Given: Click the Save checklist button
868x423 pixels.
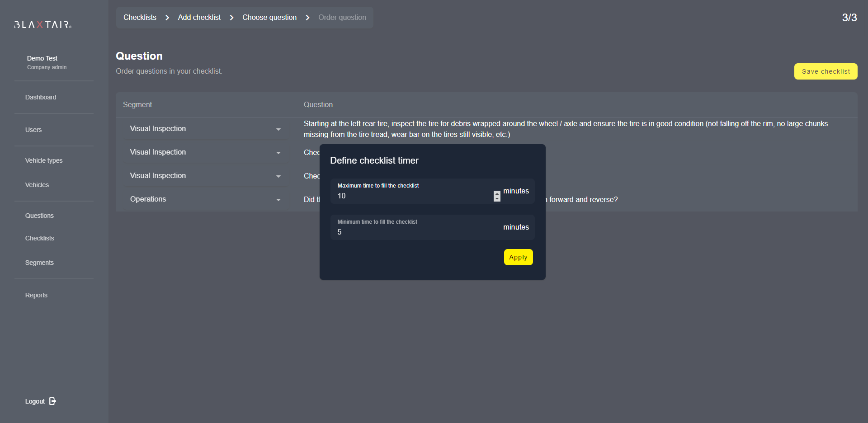Looking at the screenshot, I should 826,71.
